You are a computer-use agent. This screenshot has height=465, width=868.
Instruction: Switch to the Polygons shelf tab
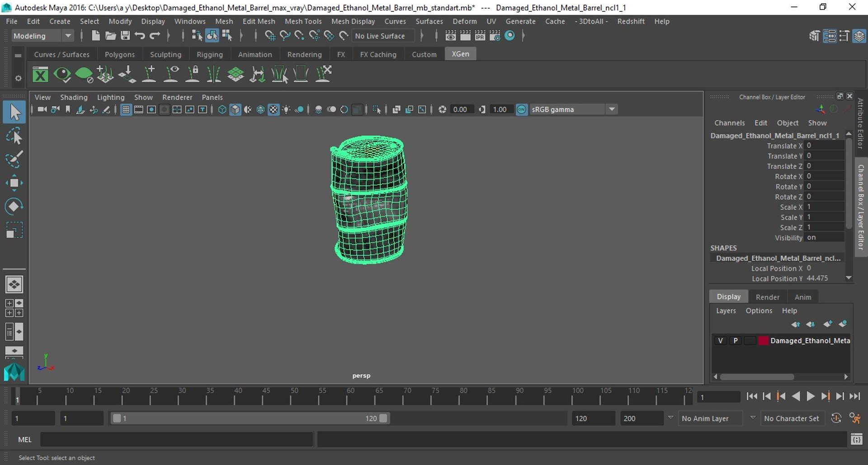120,54
